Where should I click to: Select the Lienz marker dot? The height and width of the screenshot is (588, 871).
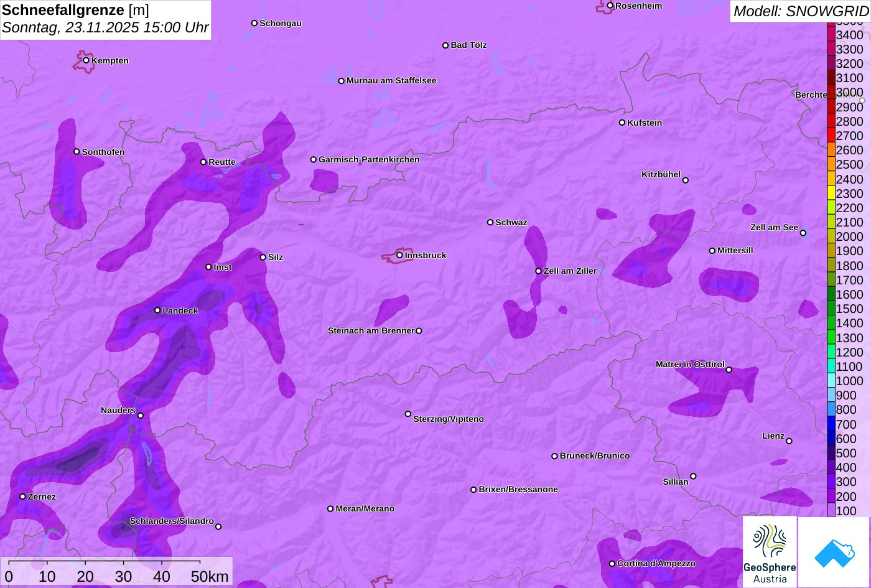coord(789,441)
